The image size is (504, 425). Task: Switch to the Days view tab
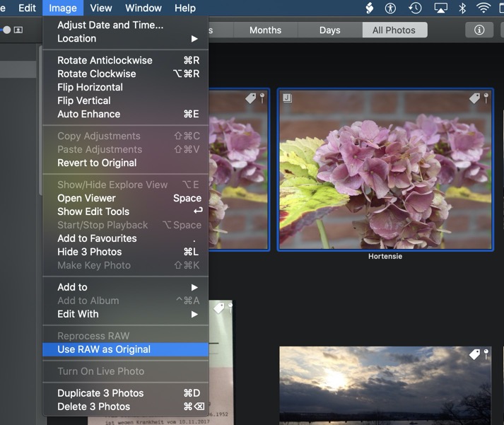329,30
